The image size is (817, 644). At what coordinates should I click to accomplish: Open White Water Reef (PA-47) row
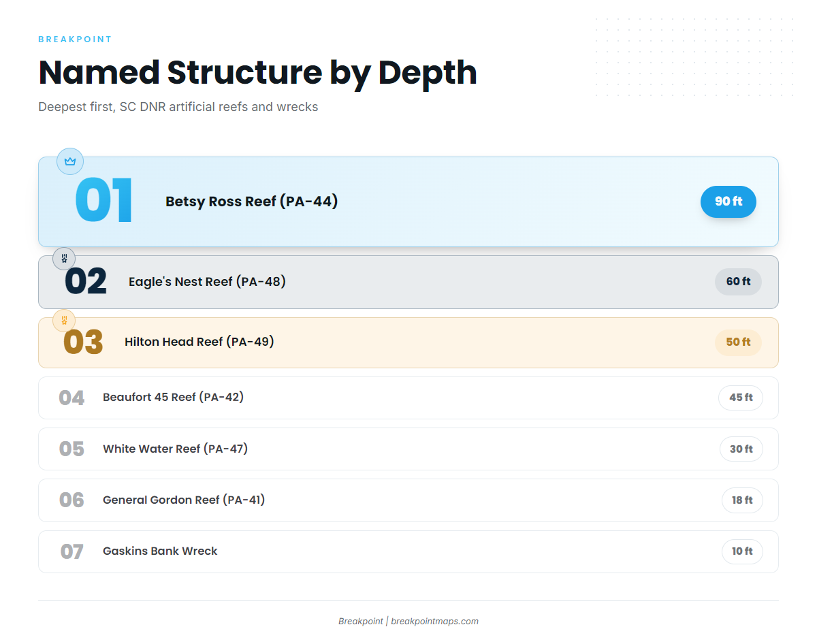pyautogui.click(x=408, y=449)
